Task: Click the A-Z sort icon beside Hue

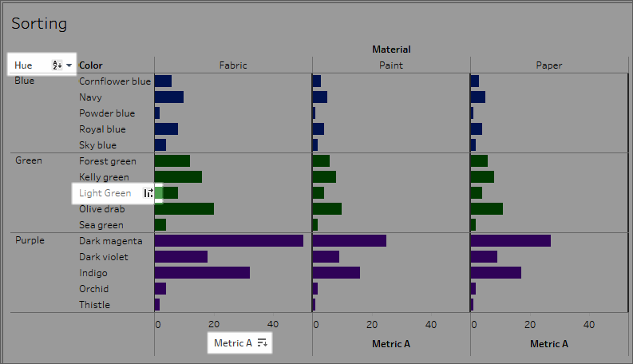Action: tap(57, 65)
